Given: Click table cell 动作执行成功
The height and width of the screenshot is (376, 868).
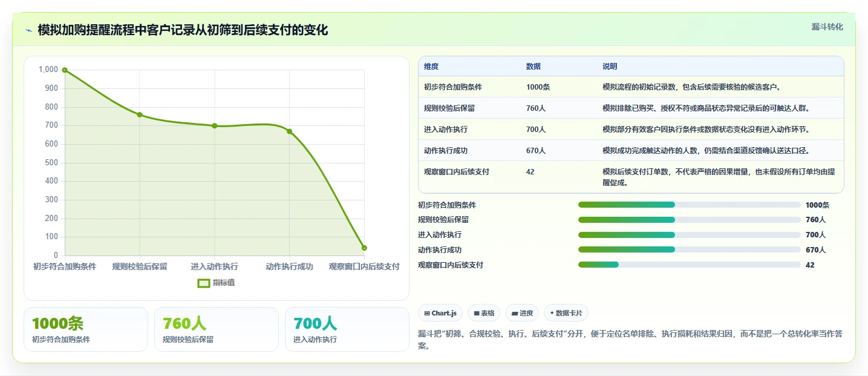Looking at the screenshot, I should click(x=446, y=151).
